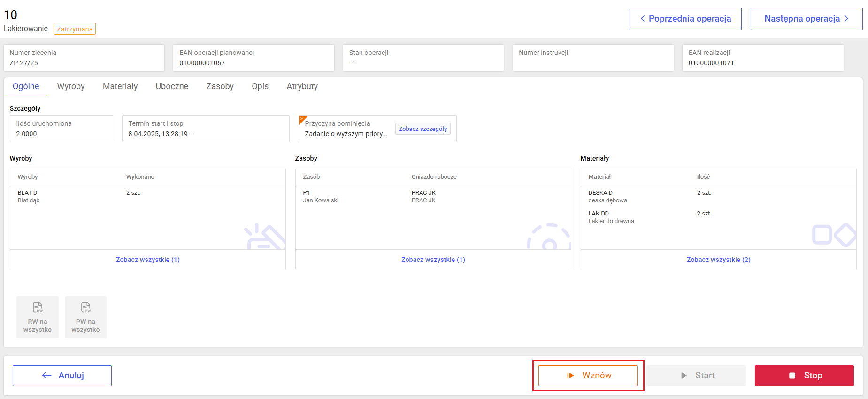This screenshot has width=868, height=399.
Task: Open the Materiały tab
Action: pyautogui.click(x=120, y=86)
